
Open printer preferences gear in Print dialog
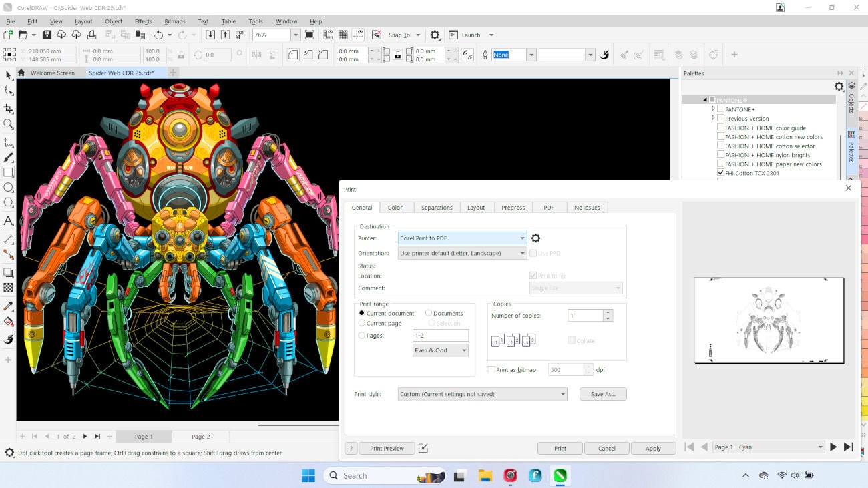coord(535,238)
